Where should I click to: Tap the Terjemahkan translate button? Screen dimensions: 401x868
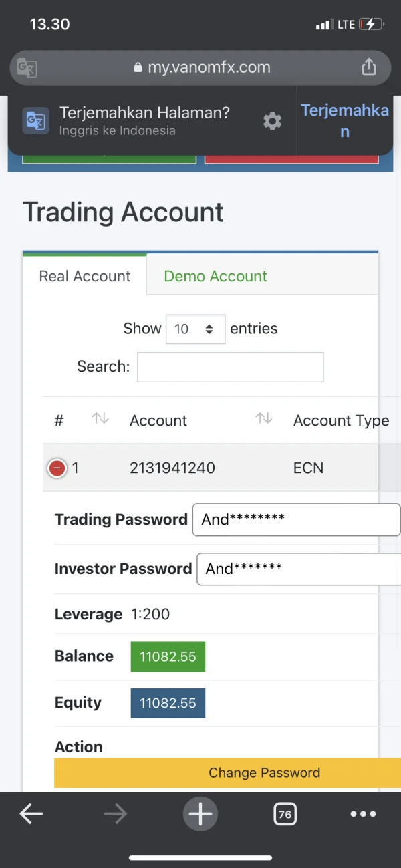(x=344, y=120)
